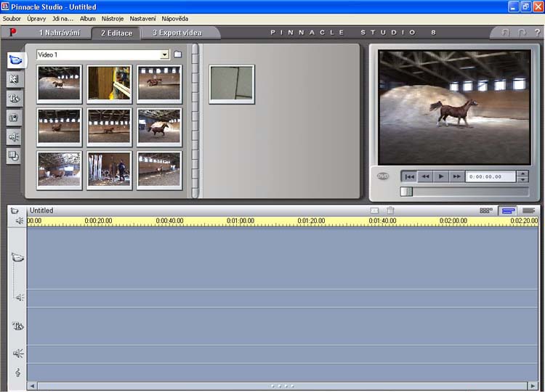Switch to storyboard view
The height and width of the screenshot is (392, 545).
click(486, 211)
